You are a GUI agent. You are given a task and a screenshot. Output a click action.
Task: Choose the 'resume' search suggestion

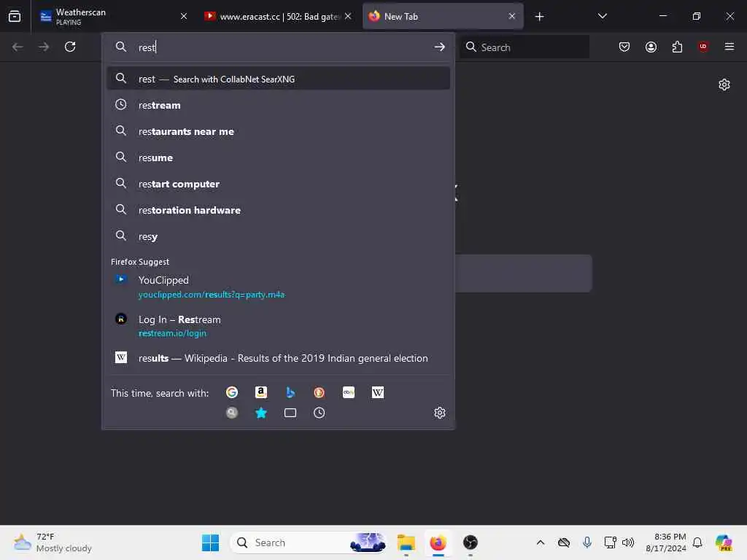[x=278, y=157]
